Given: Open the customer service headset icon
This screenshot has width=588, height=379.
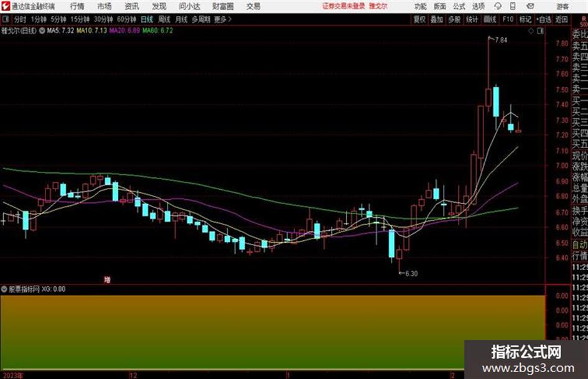Looking at the screenshot, I should [x=498, y=6].
